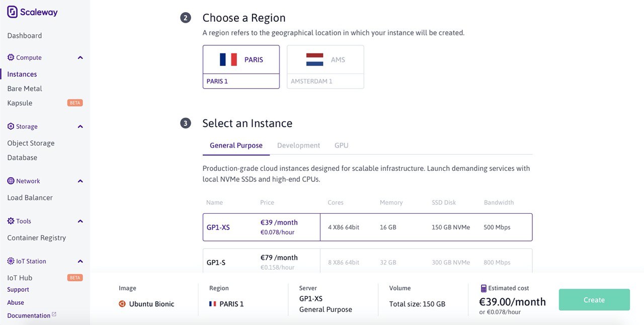The width and height of the screenshot is (644, 325).
Task: Collapse the Compute section chevron
Action: click(x=80, y=57)
